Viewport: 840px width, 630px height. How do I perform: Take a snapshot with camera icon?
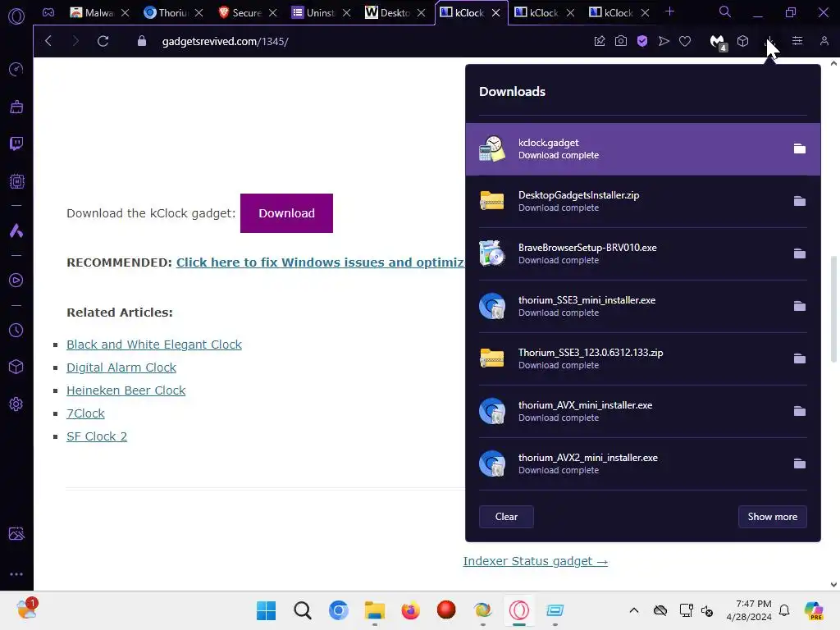click(x=621, y=41)
